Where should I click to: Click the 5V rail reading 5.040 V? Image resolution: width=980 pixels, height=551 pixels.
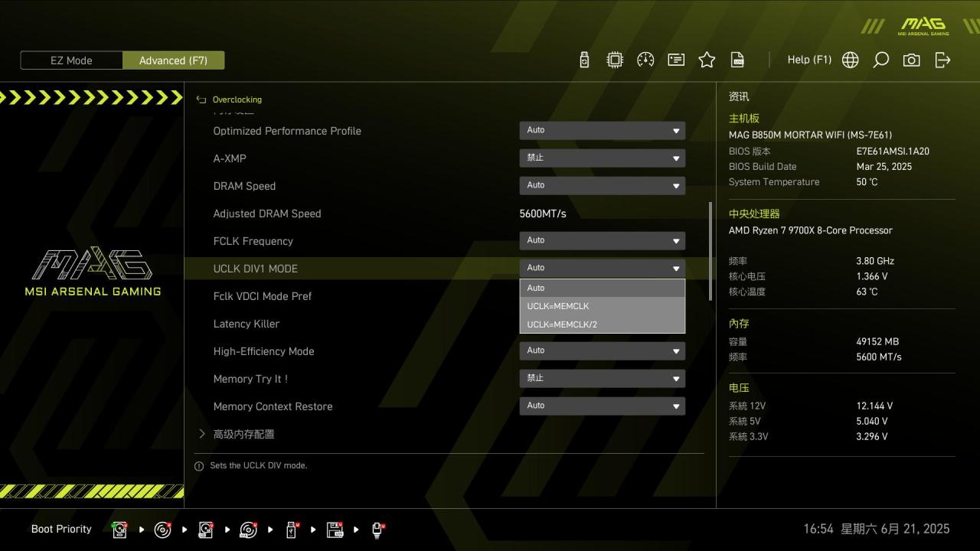click(872, 421)
